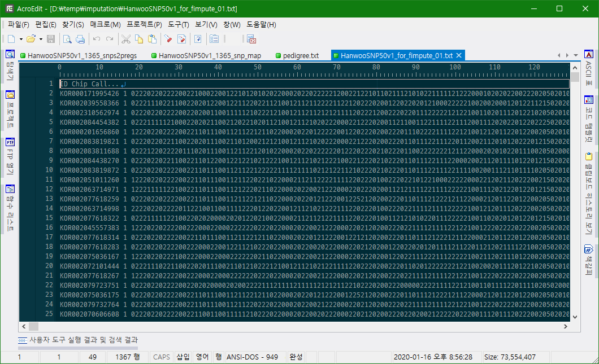
Task: Open the 프로젝트(P) menu
Action: coord(145,25)
